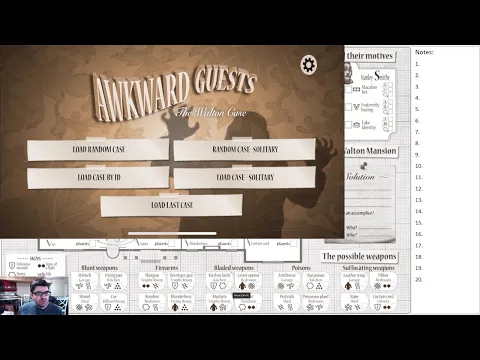
Task: Select the Antifreeze poison card
Action: tap(287, 281)
